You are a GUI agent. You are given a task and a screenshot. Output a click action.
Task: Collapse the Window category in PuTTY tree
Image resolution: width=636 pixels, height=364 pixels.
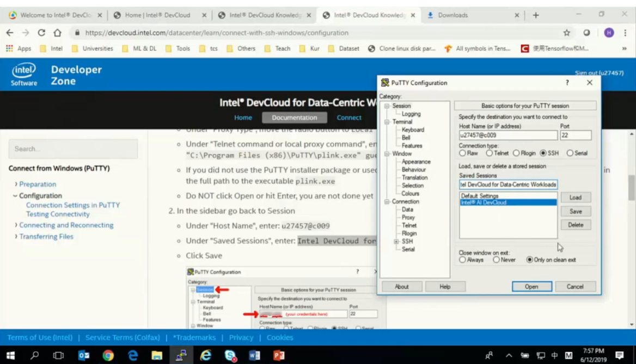point(387,153)
